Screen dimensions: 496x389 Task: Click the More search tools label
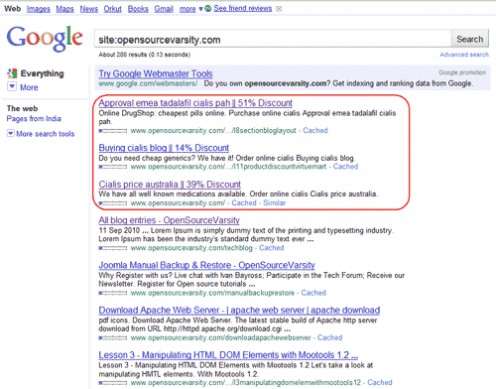[45, 134]
